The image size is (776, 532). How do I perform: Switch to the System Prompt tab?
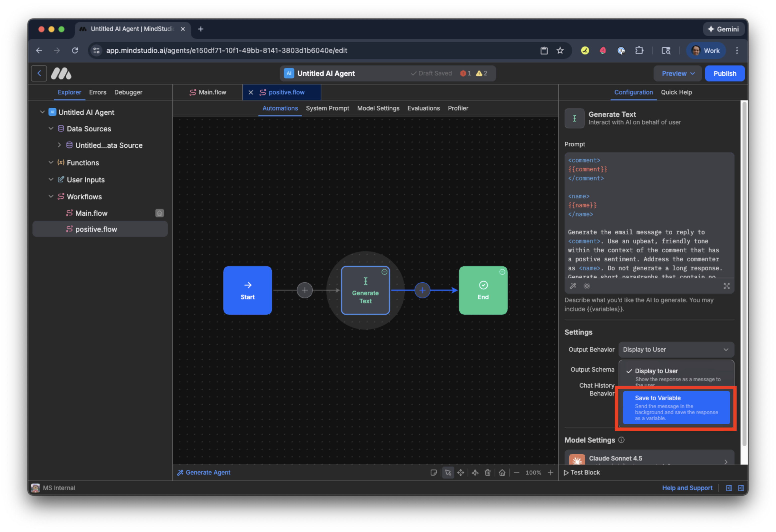pos(327,108)
